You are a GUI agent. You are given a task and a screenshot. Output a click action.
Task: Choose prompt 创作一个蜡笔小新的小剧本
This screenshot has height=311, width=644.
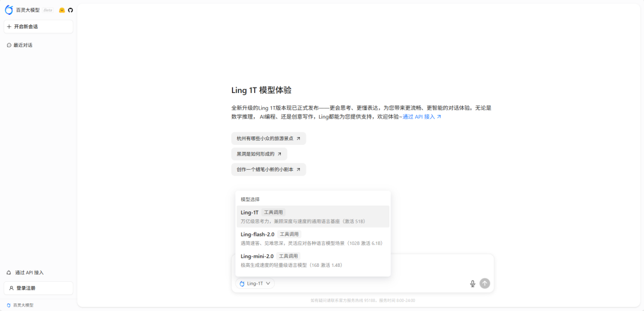click(x=268, y=169)
